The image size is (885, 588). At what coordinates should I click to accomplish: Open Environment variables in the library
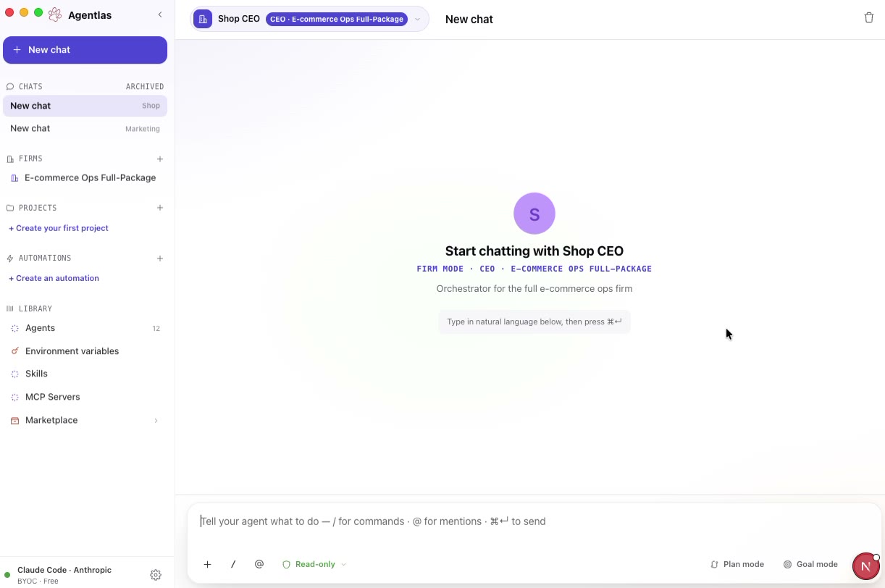coord(85,351)
